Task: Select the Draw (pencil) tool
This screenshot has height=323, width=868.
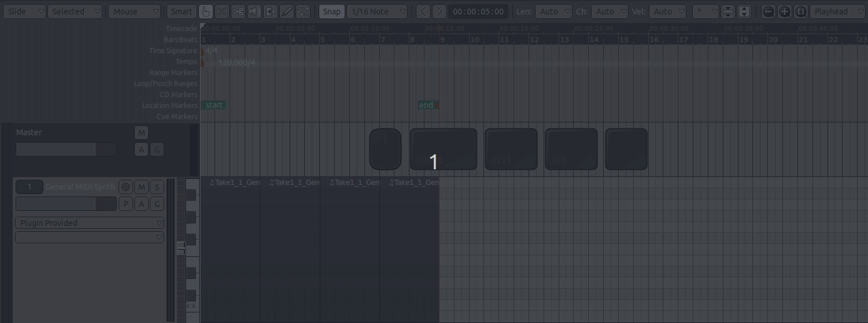Action: 286,12
